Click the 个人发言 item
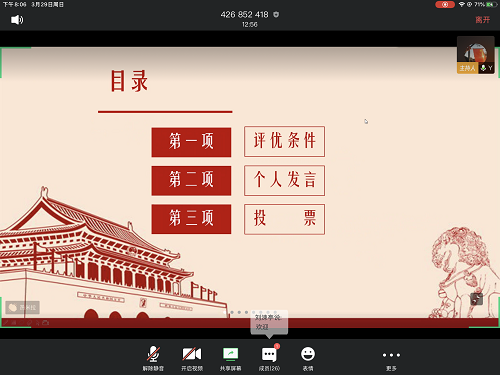The height and width of the screenshot is (375, 500). pyautogui.click(x=284, y=180)
